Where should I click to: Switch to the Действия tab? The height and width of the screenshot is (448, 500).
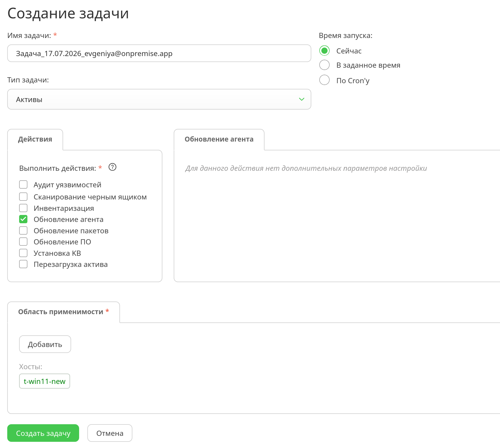tap(35, 139)
